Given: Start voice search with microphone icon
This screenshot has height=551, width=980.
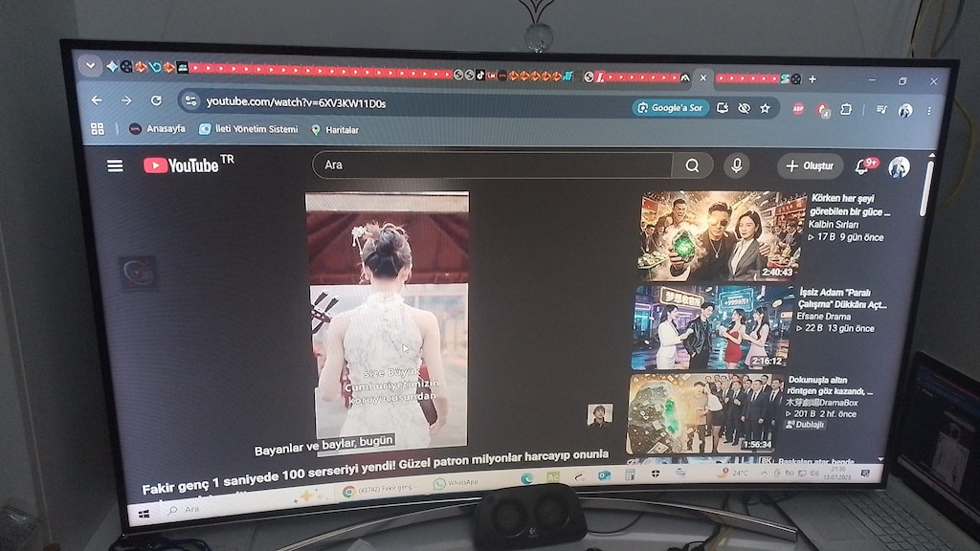Looking at the screenshot, I should [x=737, y=165].
